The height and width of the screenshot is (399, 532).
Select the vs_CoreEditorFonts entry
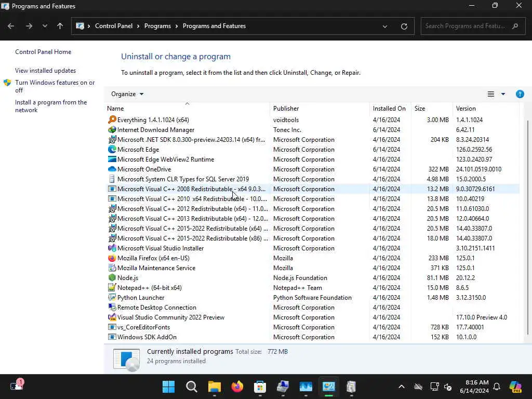point(313,327)
